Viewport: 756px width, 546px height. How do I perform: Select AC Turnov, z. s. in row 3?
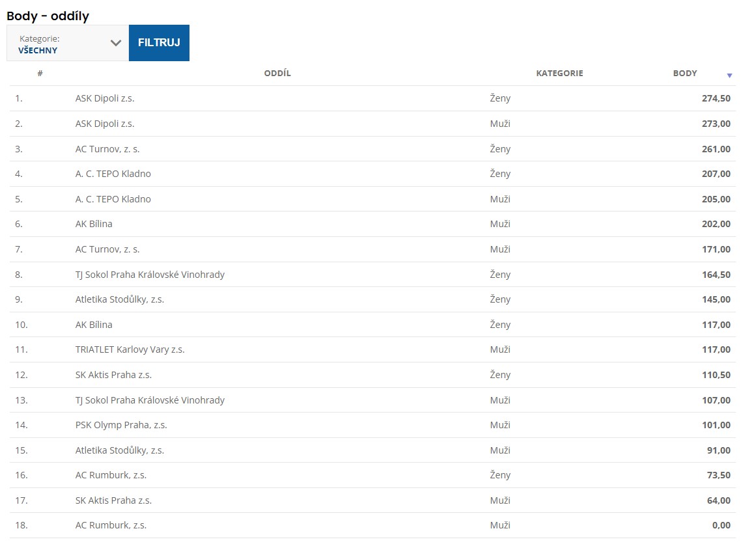tap(107, 149)
